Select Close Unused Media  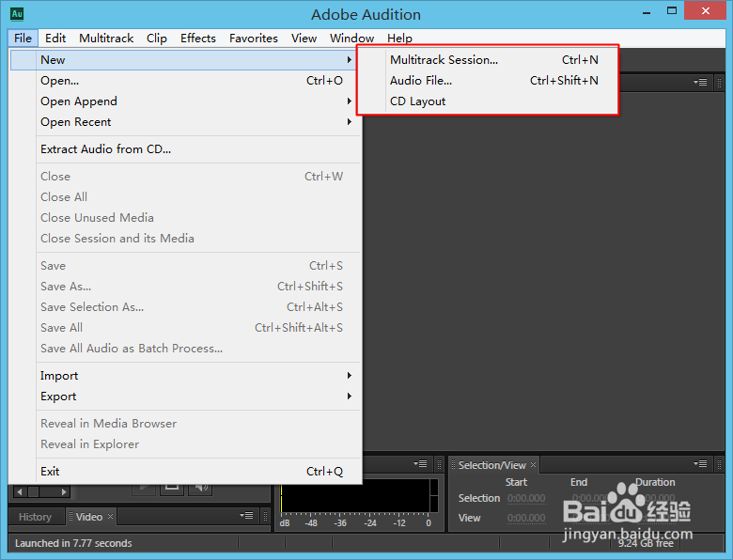tap(185, 217)
